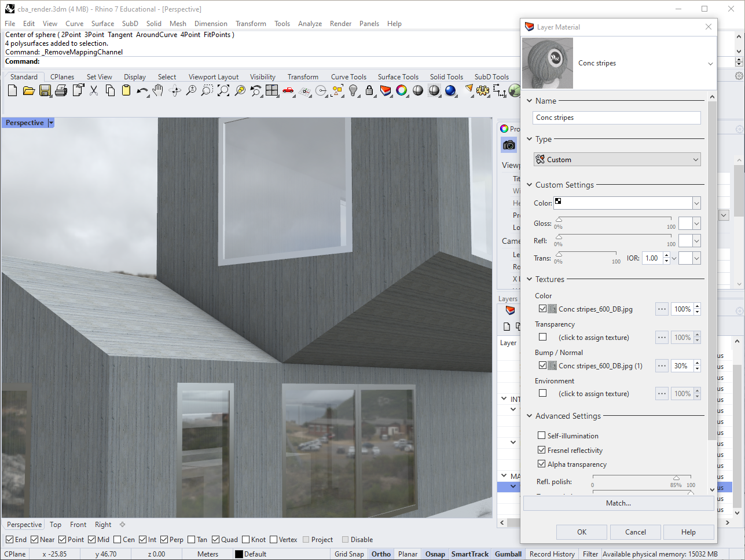Select the Cut scissors icon
This screenshot has height=560, width=745.
tap(94, 90)
